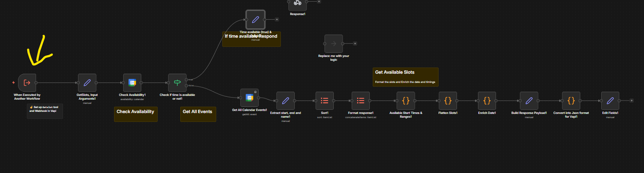Image resolution: width=644 pixels, height=173 pixels.
Task: Click the 'Build Response Payload1' label
Action: coord(529,113)
